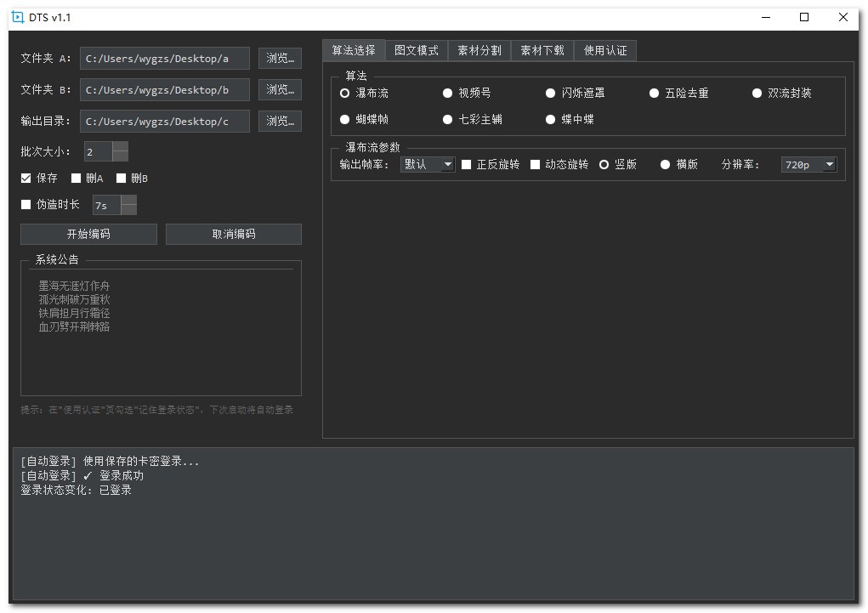Switch to the 图文模式 tab
Image resolution: width=868 pixels, height=613 pixels.
(416, 51)
